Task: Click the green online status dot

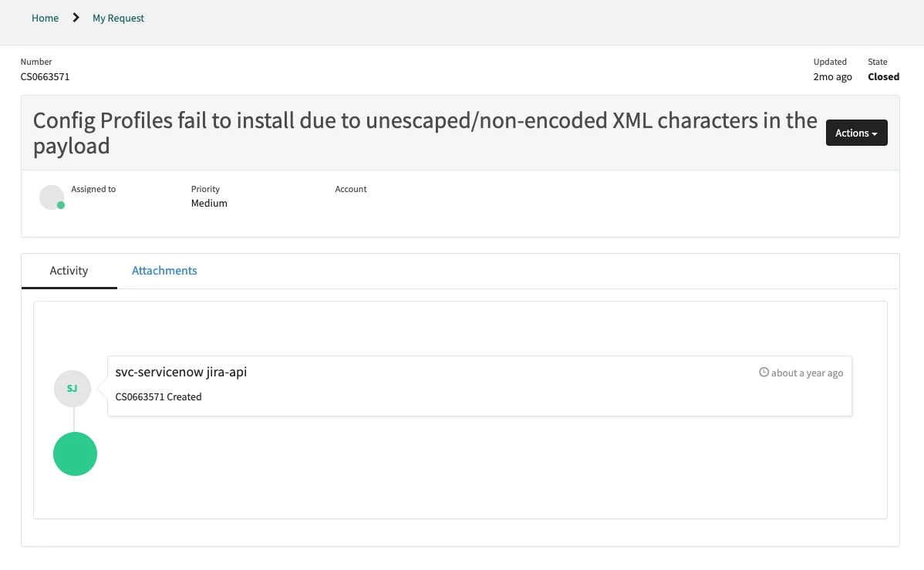Action: [x=61, y=205]
